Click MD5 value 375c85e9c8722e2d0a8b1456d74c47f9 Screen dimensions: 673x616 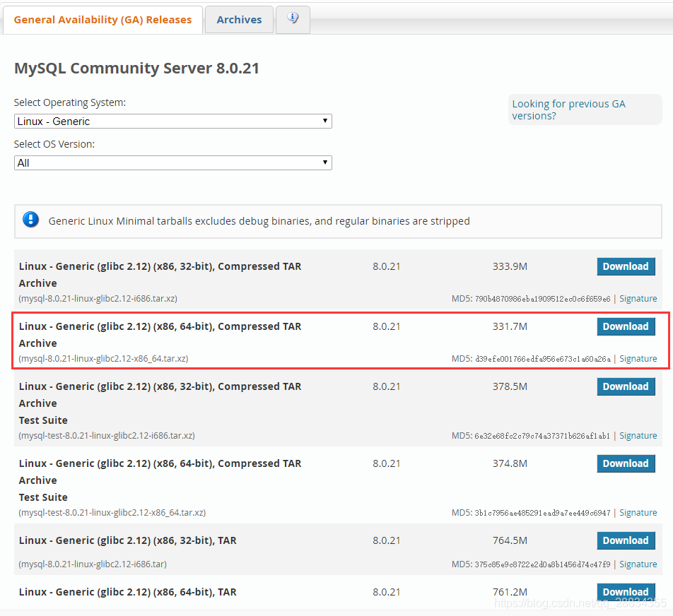(x=542, y=564)
